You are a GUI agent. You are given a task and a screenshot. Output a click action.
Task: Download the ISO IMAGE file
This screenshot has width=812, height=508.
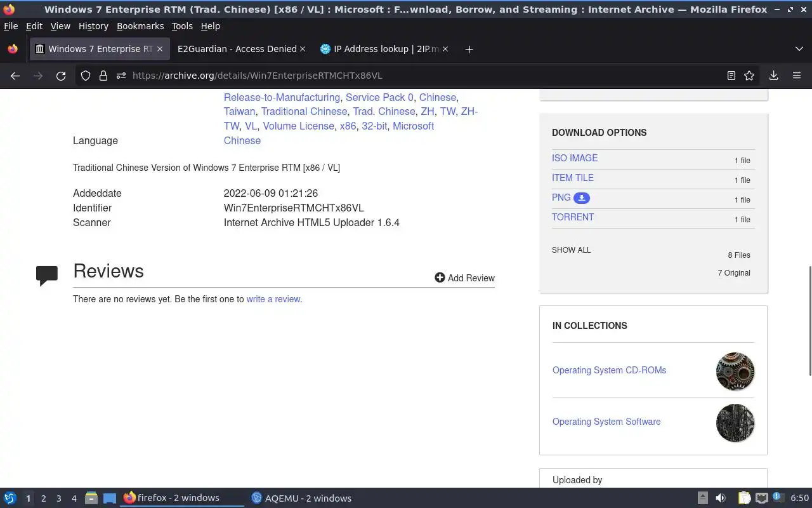[x=575, y=158]
